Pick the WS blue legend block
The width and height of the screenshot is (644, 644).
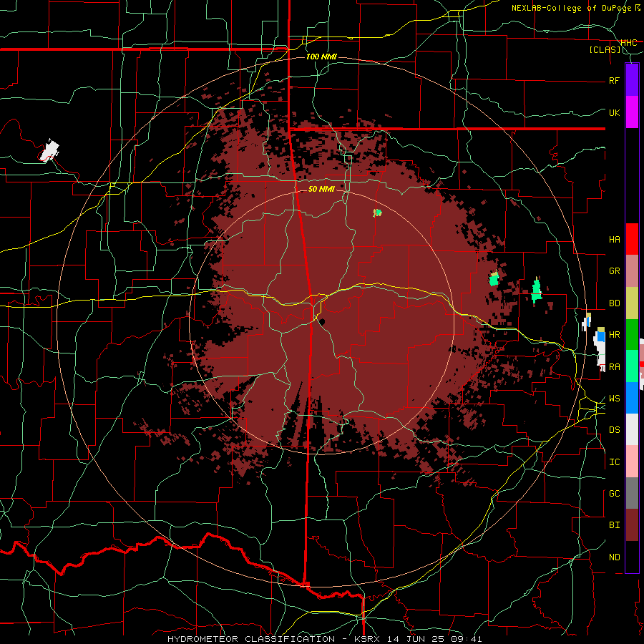632,398
